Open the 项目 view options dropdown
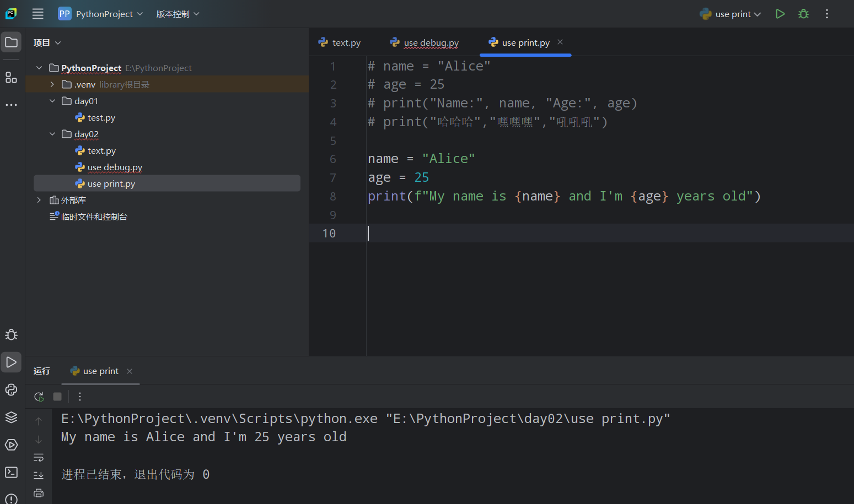 (47, 42)
